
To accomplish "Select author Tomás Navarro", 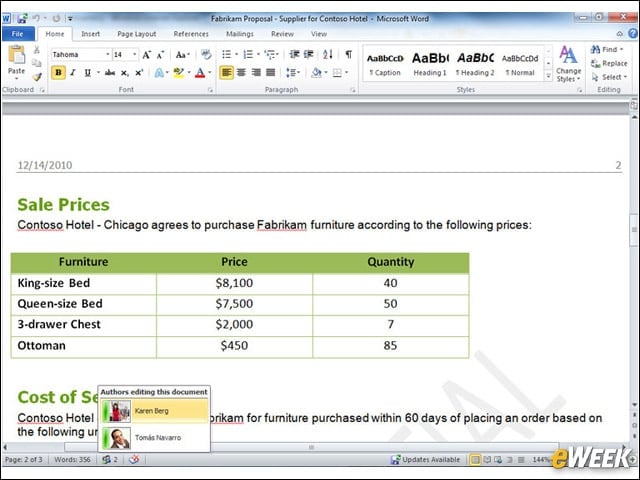I will click(x=154, y=438).
